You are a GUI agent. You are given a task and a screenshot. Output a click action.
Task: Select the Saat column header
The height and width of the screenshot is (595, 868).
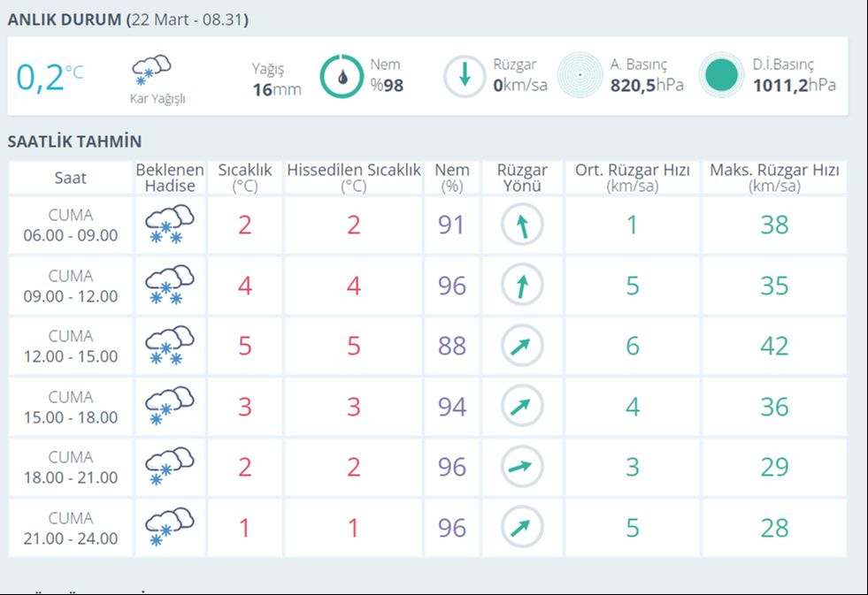coord(71,178)
